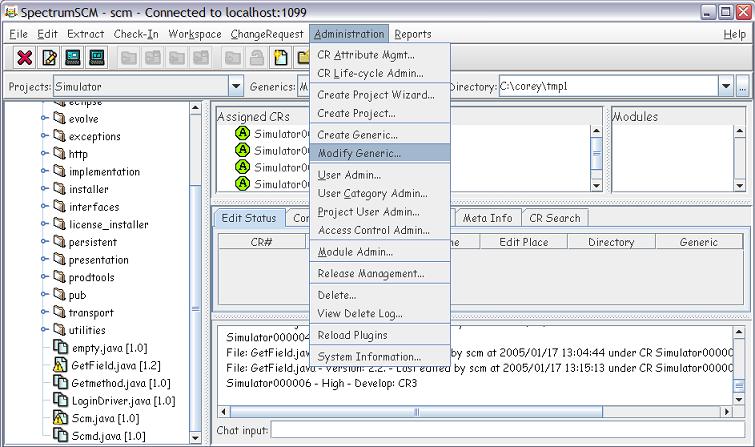Open the Reports menu

click(413, 34)
